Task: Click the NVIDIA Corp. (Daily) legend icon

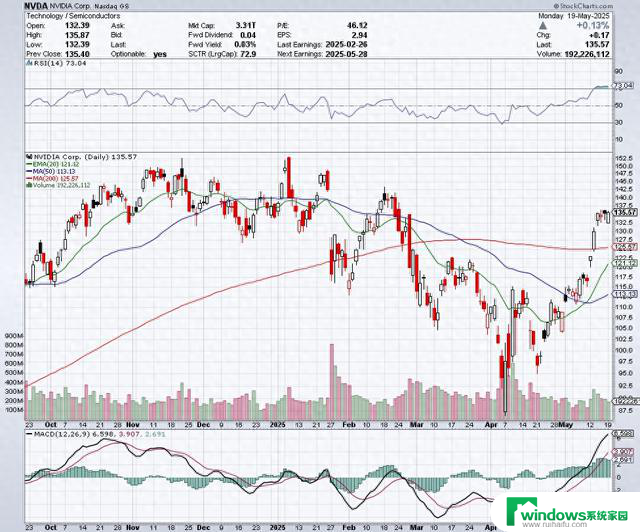Action: click(x=29, y=157)
